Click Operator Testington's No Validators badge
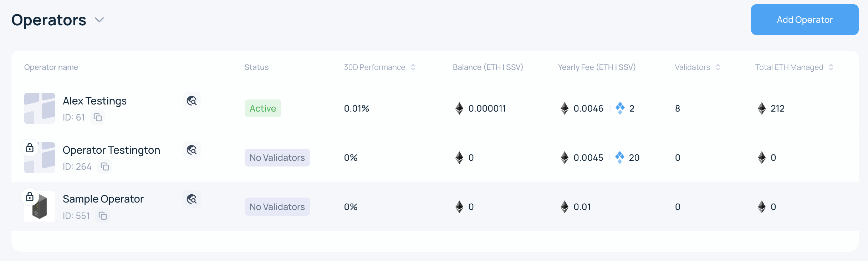Screen dimensions: 868x261 coord(277,158)
